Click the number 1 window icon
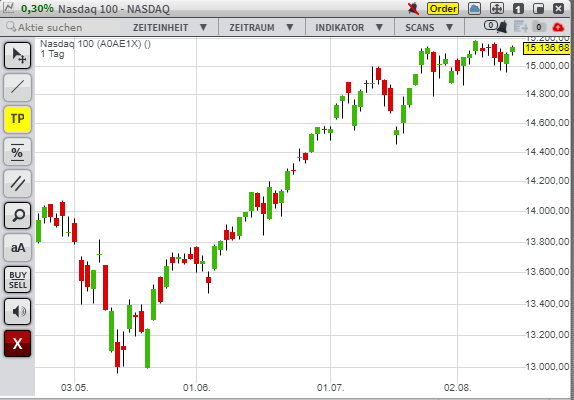This screenshot has width=574, height=400. click(x=518, y=8)
